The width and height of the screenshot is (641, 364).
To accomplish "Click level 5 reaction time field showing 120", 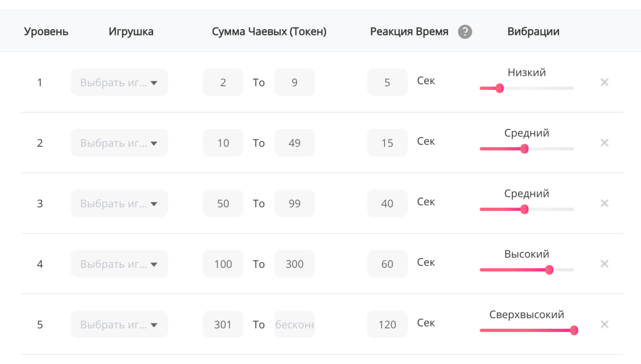I will point(387,325).
